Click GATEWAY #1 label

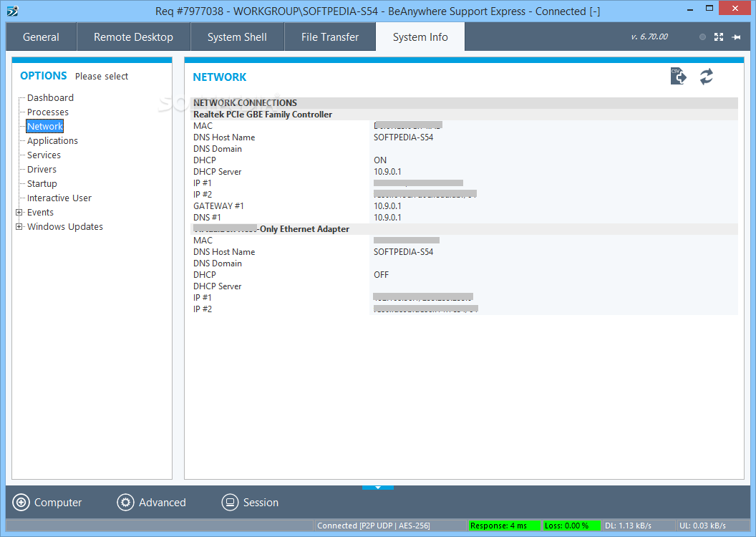[x=218, y=205]
